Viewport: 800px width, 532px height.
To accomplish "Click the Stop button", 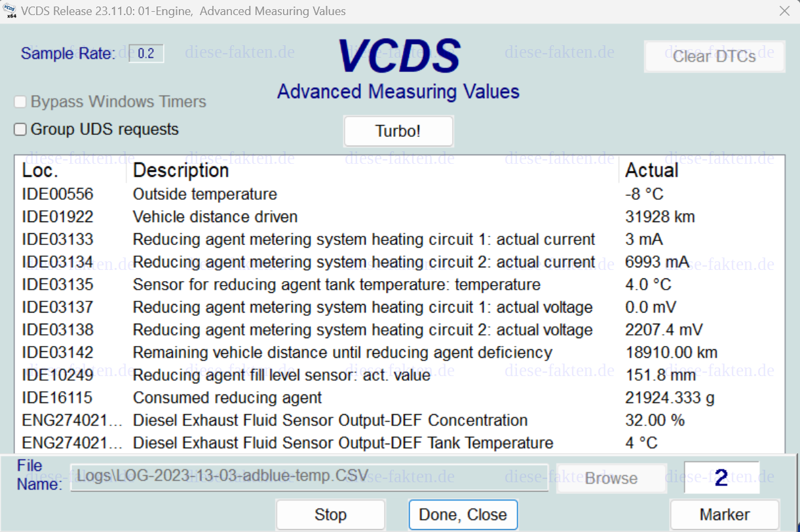I will [x=330, y=515].
